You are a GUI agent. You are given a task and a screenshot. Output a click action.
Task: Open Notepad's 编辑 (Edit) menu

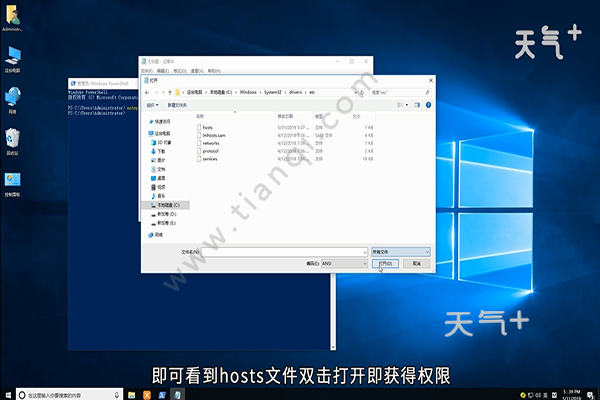(x=163, y=71)
